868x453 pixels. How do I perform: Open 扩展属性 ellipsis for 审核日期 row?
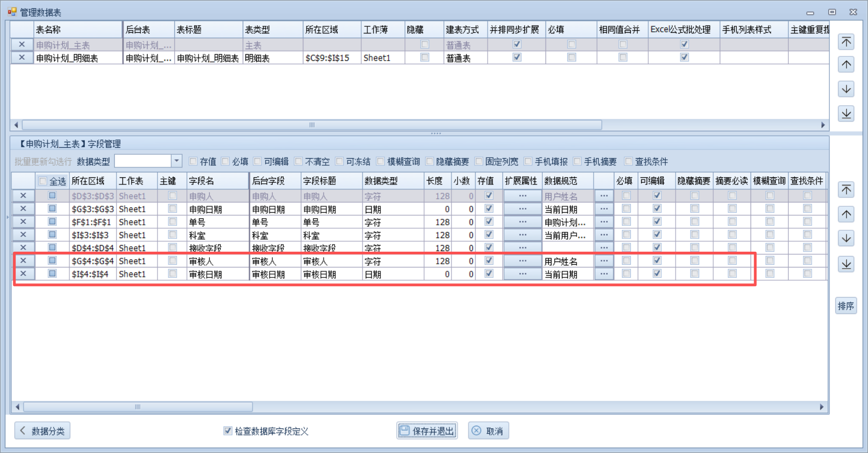click(522, 274)
